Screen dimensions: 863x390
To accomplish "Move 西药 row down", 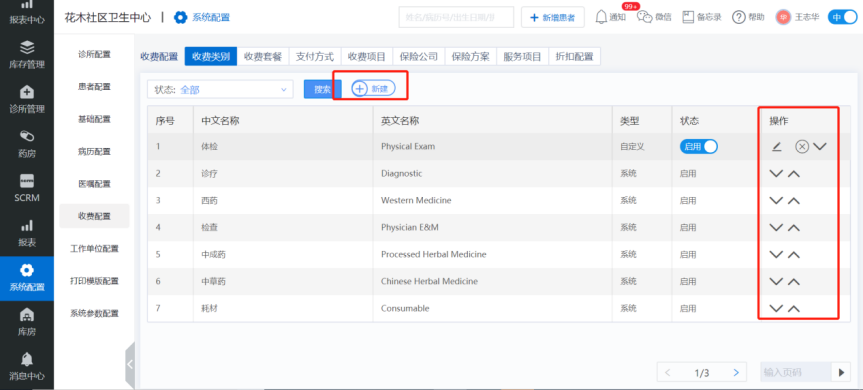I will click(776, 200).
